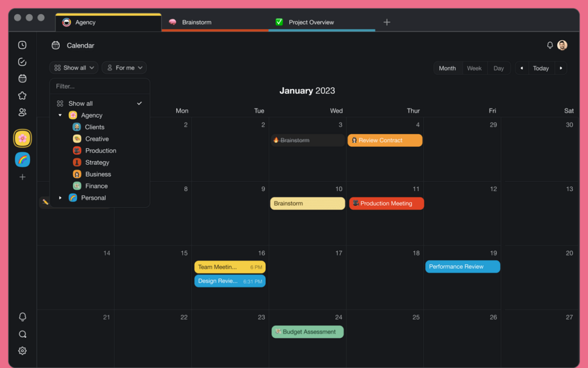
Task: Click the search icon in bottom sidebar
Action: pos(22,334)
